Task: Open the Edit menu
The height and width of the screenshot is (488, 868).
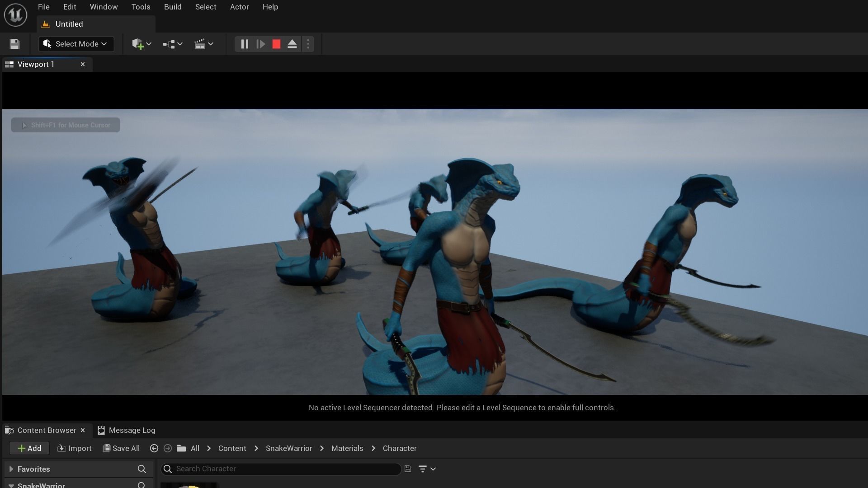Action: (70, 7)
